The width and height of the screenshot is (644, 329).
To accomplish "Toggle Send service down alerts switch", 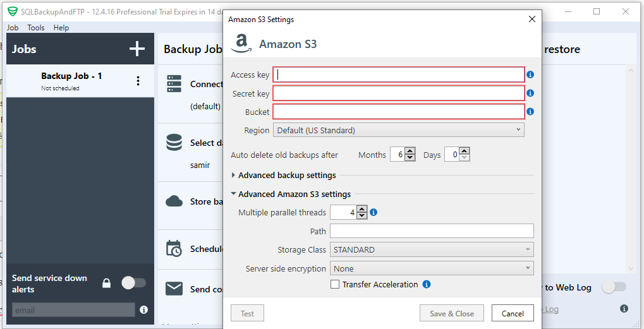I will pos(133,283).
